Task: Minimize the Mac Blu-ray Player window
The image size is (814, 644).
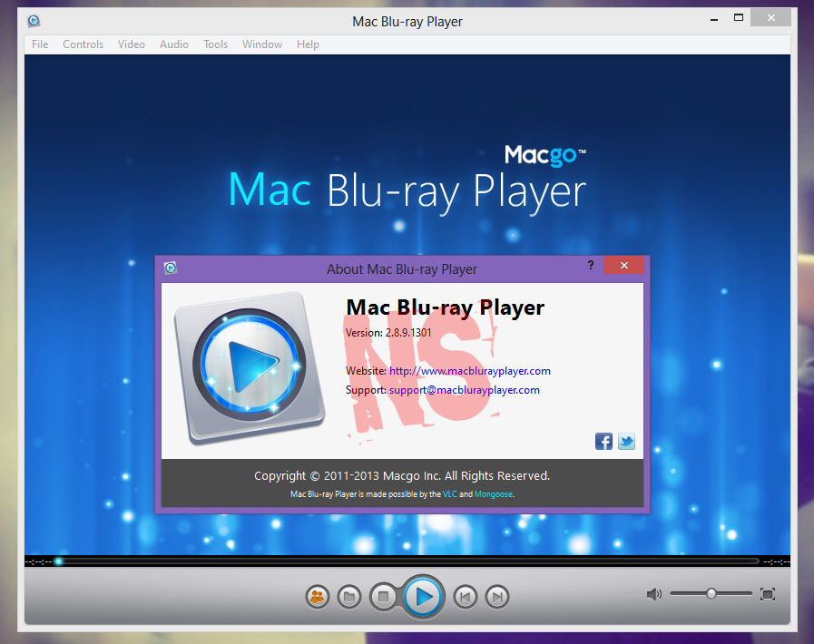Action: 714,19
